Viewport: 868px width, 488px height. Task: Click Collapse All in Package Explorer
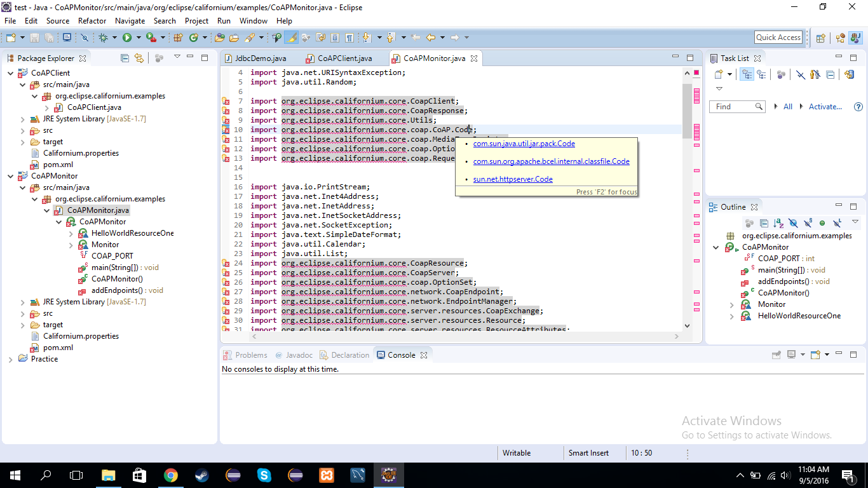(125, 58)
